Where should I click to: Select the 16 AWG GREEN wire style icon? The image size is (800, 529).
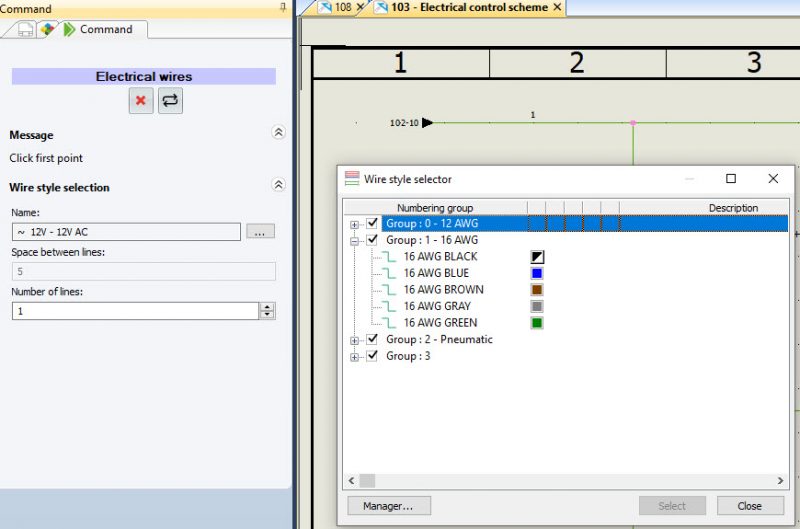(x=385, y=323)
